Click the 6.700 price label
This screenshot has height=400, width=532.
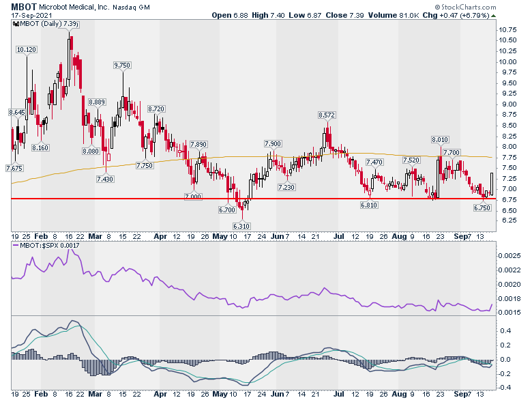coord(227,210)
